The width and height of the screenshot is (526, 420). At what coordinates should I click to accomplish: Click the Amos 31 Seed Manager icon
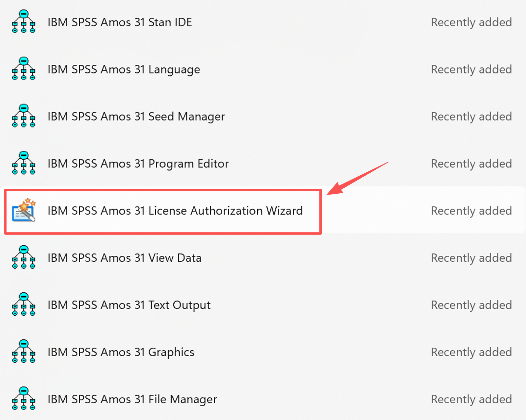24,116
